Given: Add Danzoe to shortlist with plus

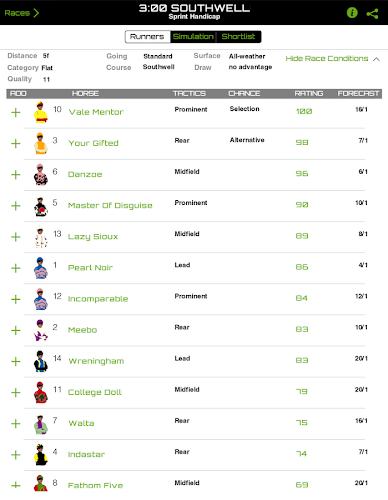Looking at the screenshot, I should pos(16,175).
